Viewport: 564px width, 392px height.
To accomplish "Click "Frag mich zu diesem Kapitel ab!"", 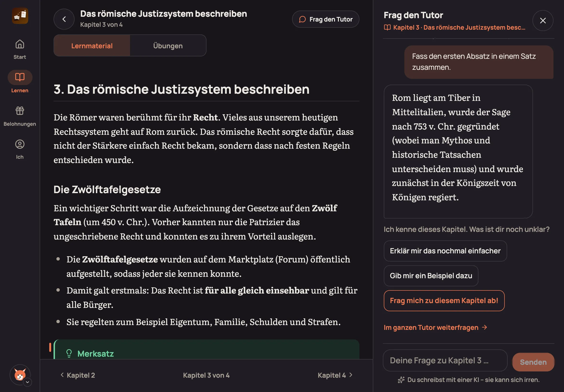I will [444, 301].
